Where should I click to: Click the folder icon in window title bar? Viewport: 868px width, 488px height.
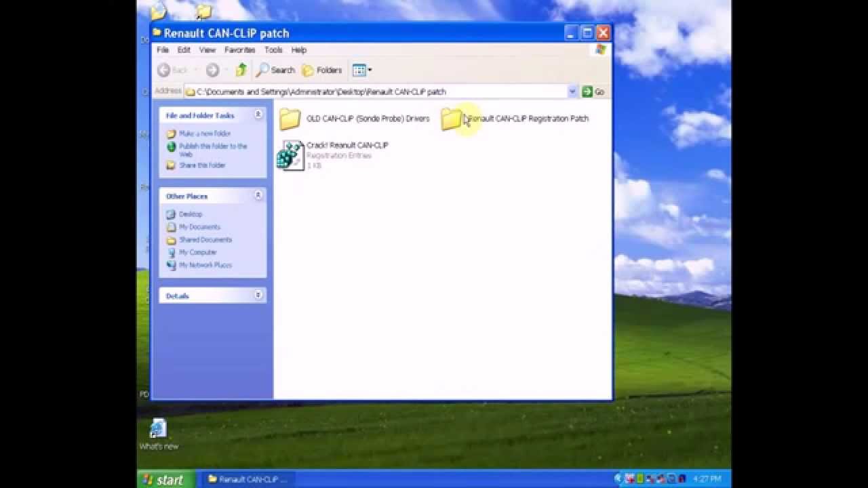[157, 33]
